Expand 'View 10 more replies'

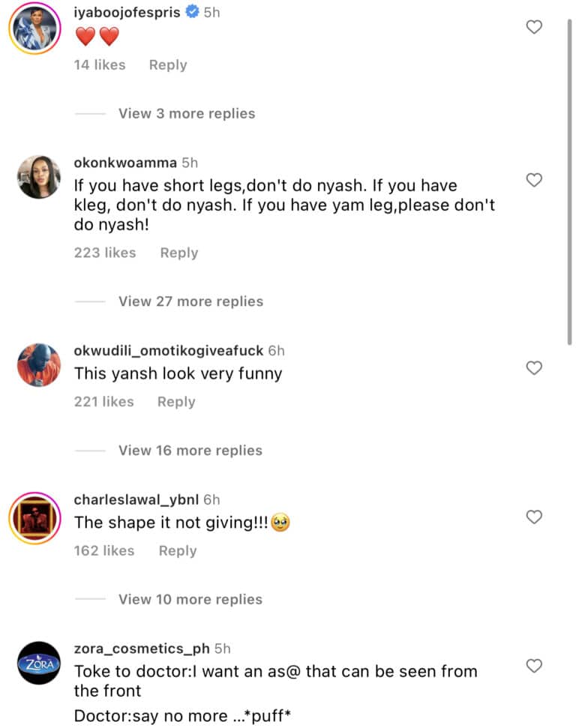click(x=190, y=600)
